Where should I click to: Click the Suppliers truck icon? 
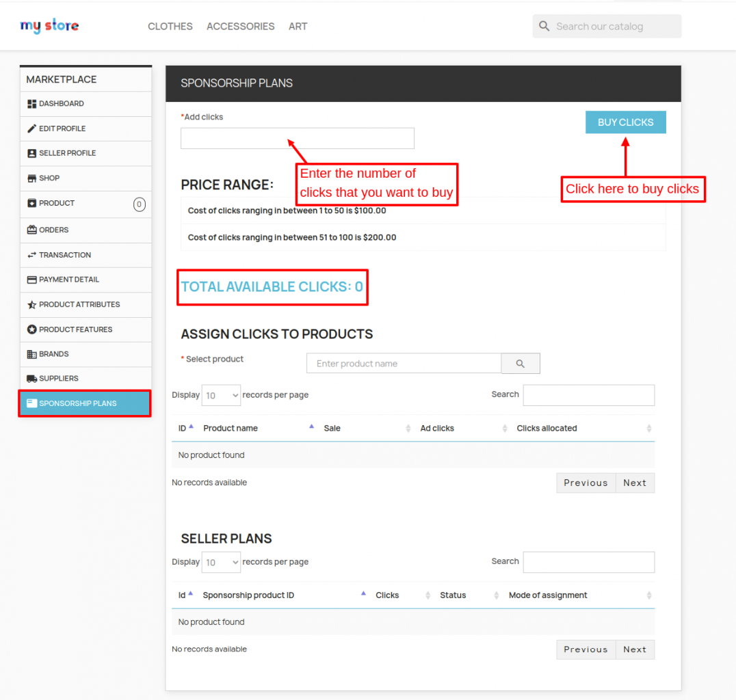click(31, 379)
